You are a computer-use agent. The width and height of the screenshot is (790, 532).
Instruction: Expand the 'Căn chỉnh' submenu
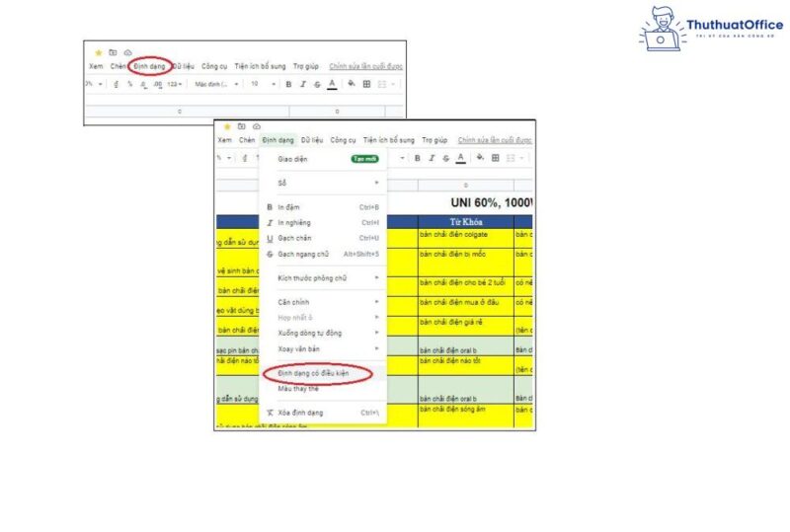coord(323,302)
